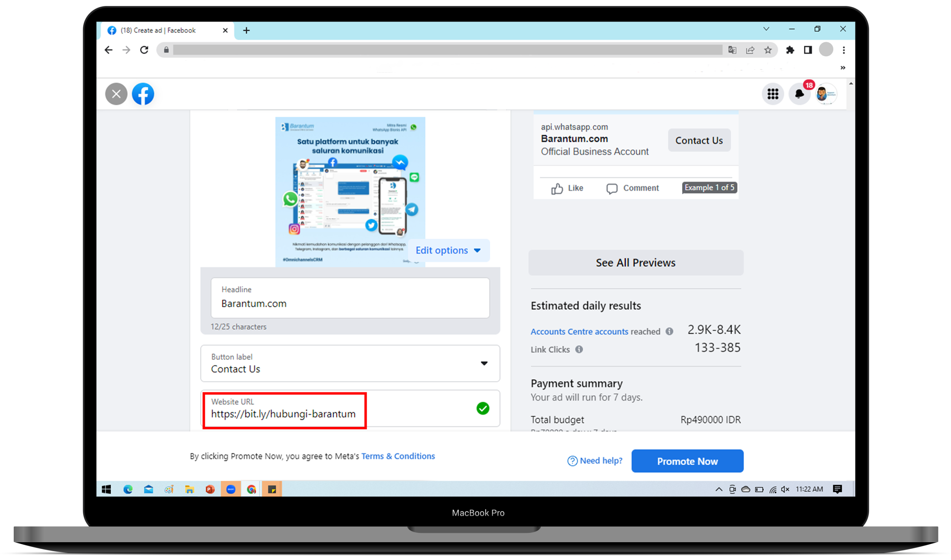
Task: Expand hidden bookmarks double-chevron
Action: [843, 68]
